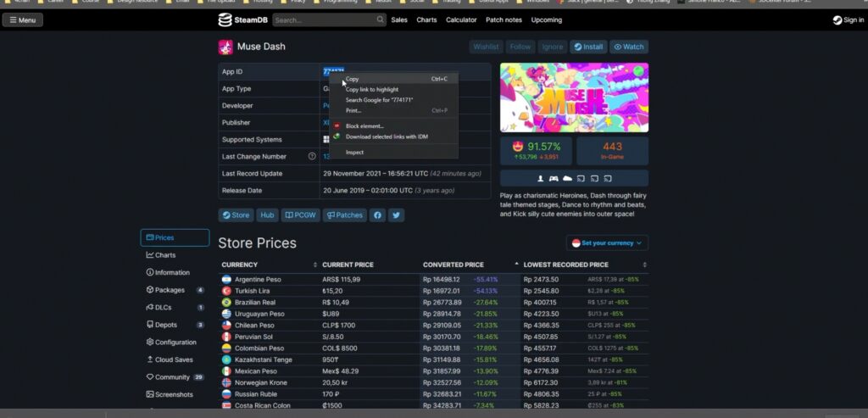This screenshot has width=868, height=418.
Task: Open the Patches button
Action: coord(345,215)
